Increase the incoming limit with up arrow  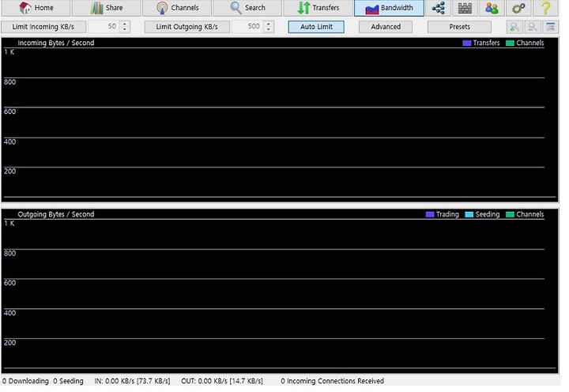click(125, 24)
